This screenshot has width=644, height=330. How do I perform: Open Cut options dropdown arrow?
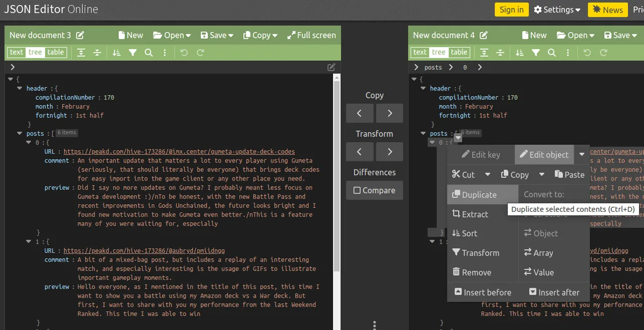[488, 175]
